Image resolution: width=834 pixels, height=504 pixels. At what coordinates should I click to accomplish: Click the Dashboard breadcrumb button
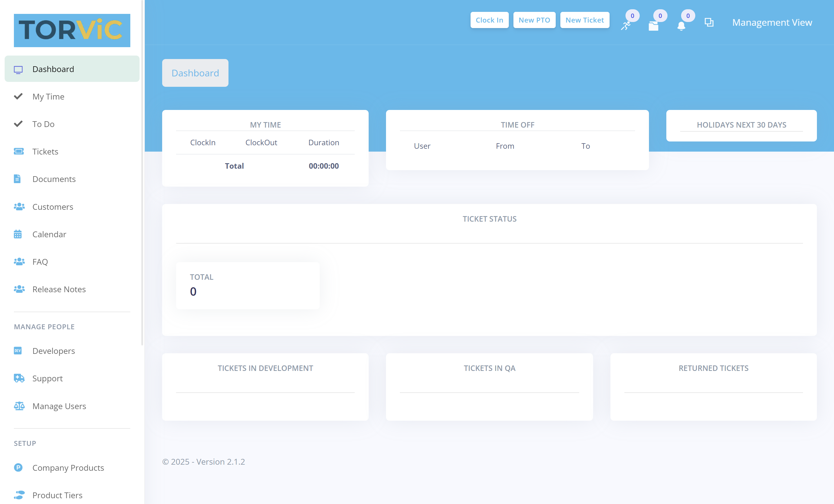[195, 73]
